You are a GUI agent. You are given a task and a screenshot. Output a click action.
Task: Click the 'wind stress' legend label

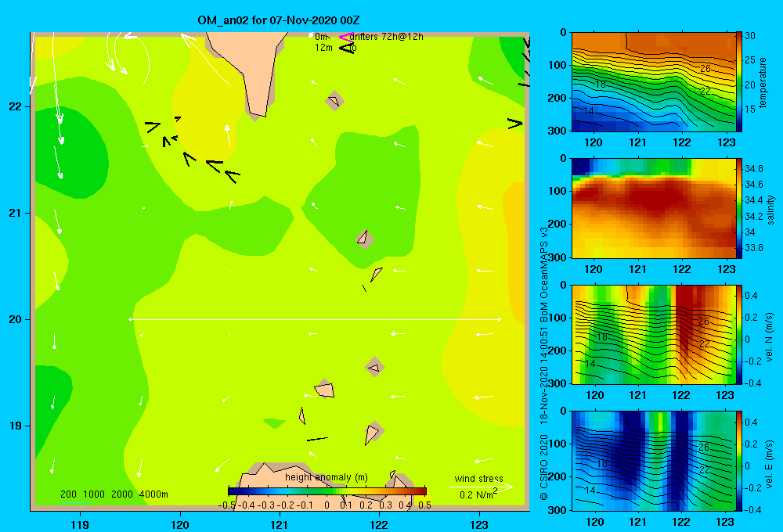[x=478, y=478]
